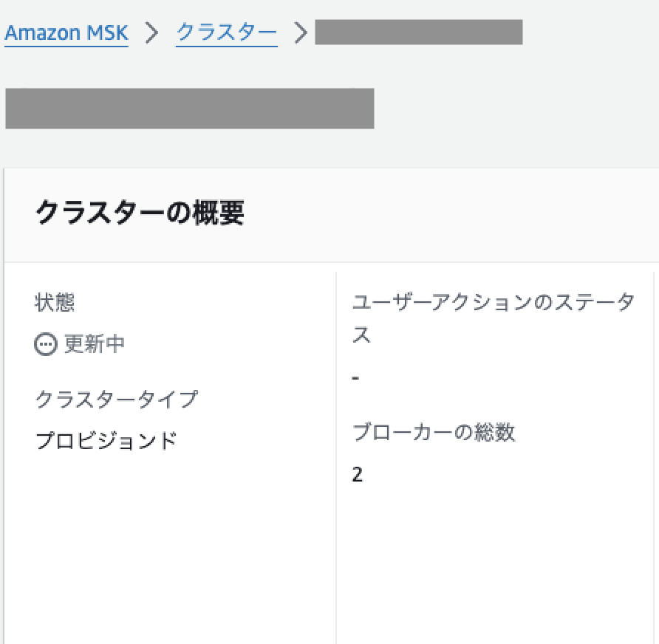Open the Amazon MSK breadcrumb link

(x=66, y=33)
